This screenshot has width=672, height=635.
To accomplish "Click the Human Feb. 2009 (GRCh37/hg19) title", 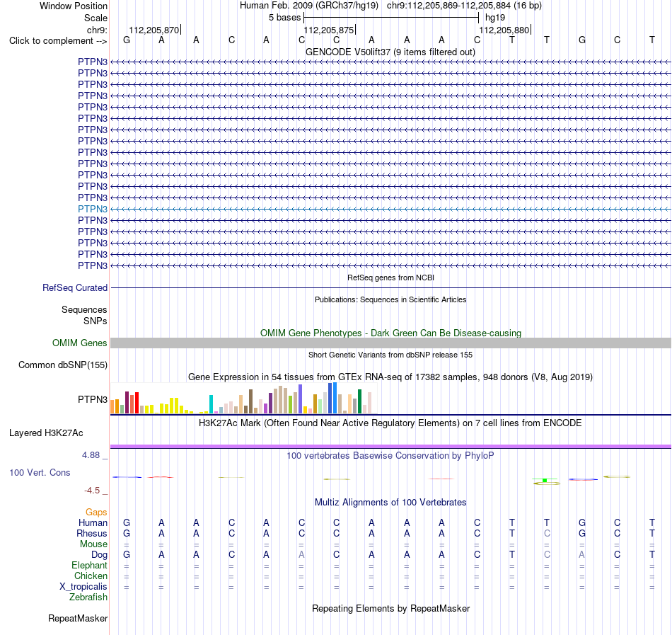I will pos(308,6).
